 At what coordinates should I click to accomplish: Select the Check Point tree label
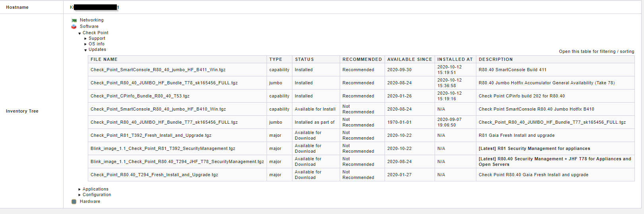(x=95, y=33)
